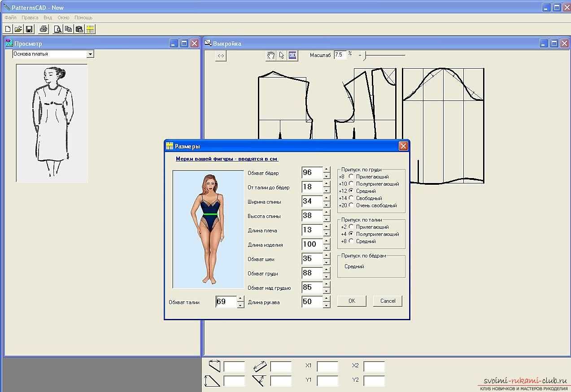Decrease Высота спины value
This screenshot has height=392, width=571.
pyautogui.click(x=327, y=219)
